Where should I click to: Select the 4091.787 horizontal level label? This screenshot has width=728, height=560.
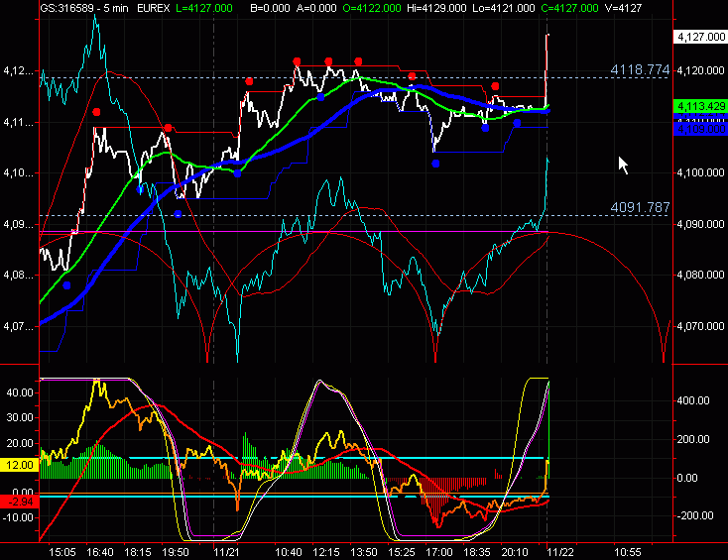coord(640,208)
